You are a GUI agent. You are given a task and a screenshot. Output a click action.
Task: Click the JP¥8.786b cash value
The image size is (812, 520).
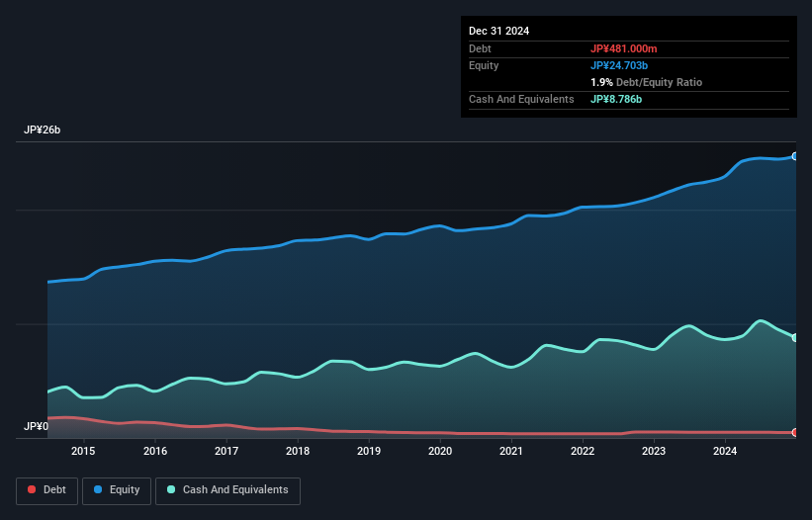click(x=616, y=99)
